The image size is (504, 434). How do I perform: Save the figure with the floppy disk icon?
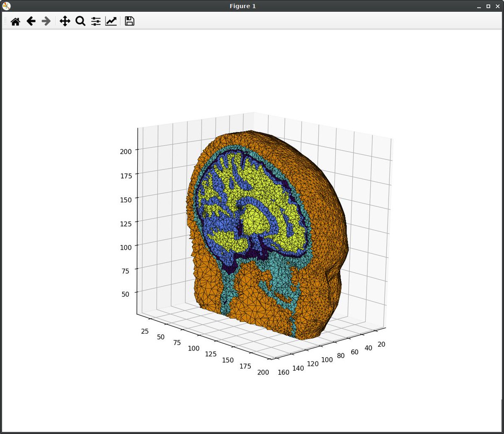pos(130,21)
